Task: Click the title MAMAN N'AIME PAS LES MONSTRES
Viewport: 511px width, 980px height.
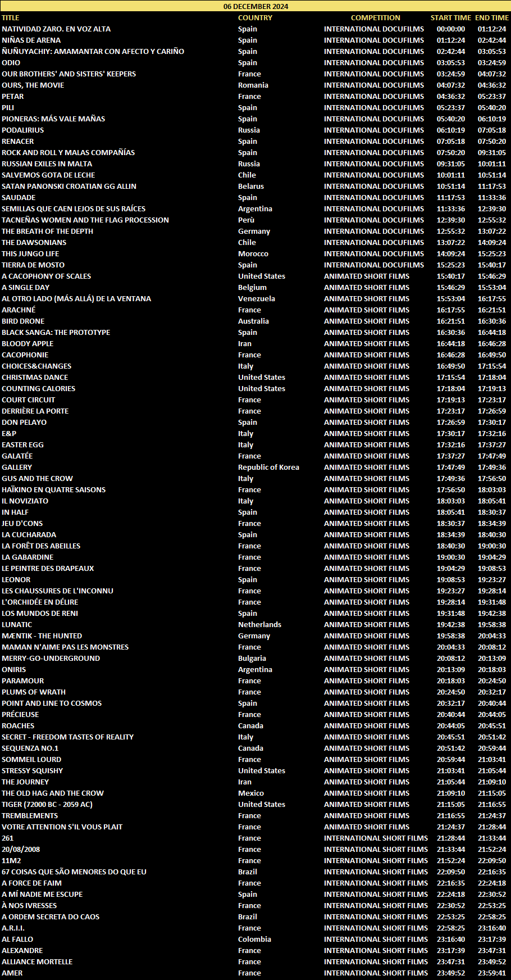Action: click(65, 647)
